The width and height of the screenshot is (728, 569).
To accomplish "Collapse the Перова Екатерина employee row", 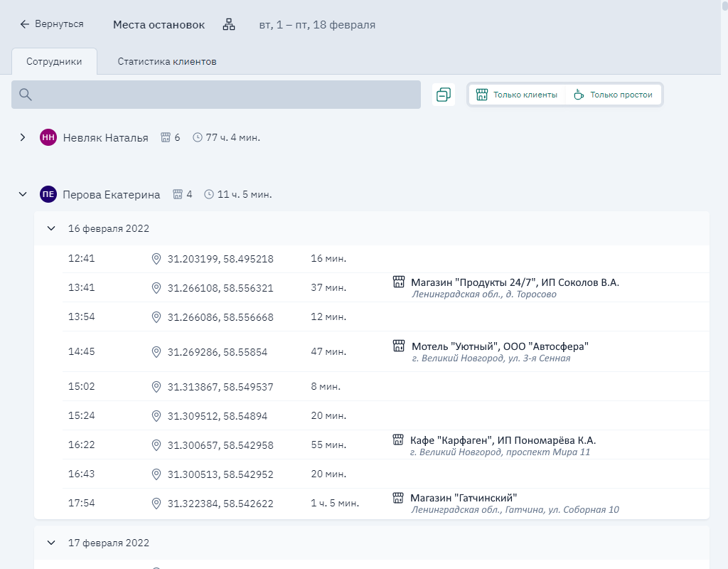I will coord(23,194).
